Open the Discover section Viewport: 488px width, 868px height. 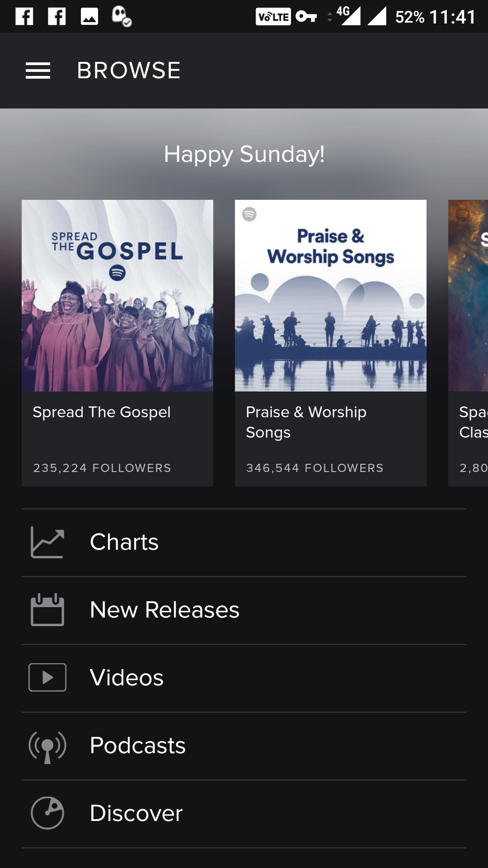click(x=136, y=813)
